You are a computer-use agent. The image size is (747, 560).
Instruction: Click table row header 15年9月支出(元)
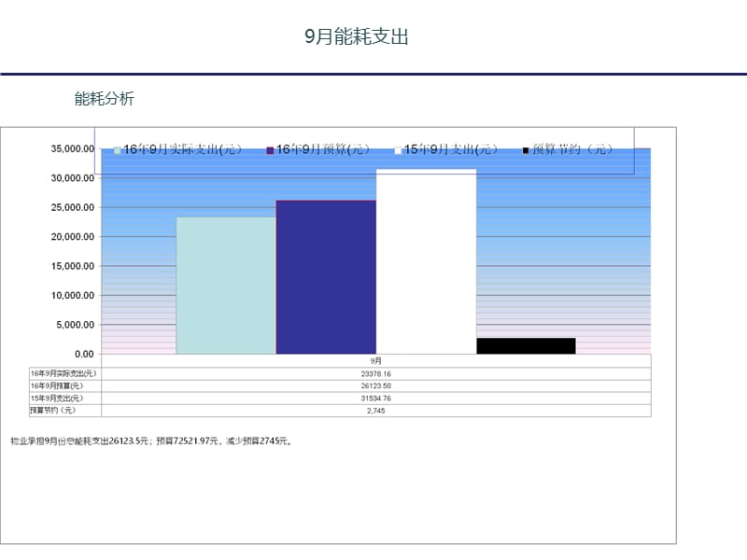[57, 399]
